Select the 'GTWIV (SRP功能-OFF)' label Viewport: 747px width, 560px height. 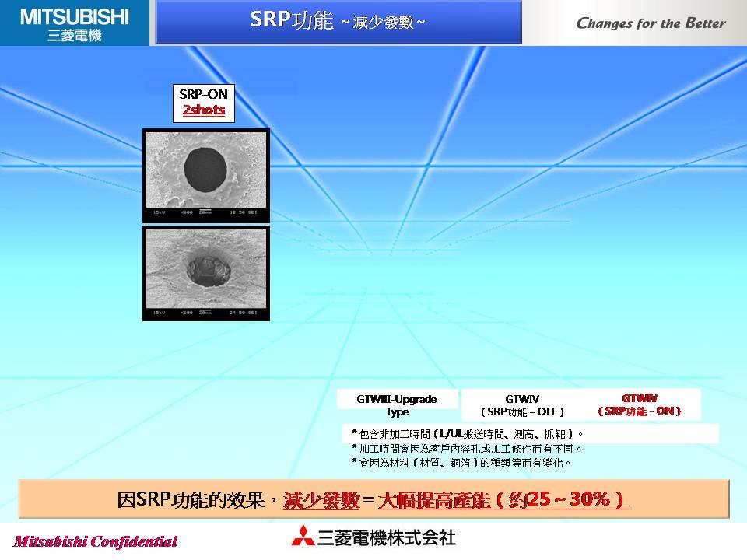(x=522, y=405)
